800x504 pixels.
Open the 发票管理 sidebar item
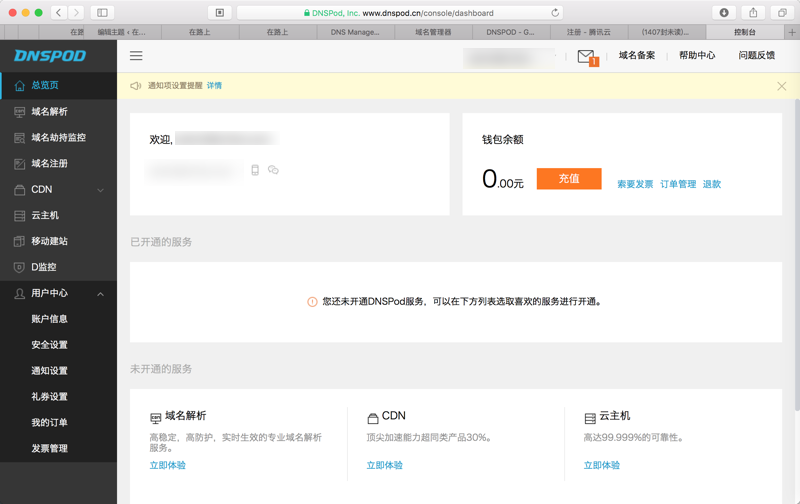point(49,449)
